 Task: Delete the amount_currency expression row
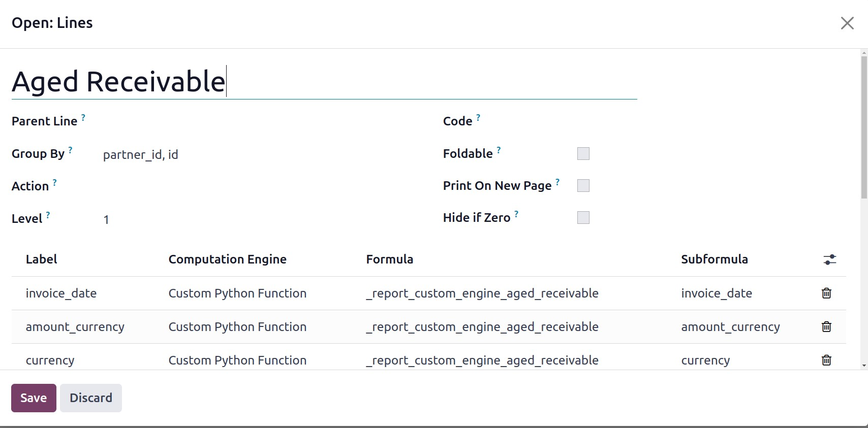[826, 327]
